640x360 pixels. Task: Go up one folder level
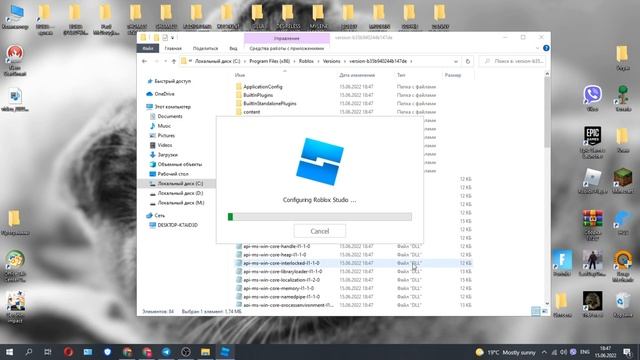pyautogui.click(x=174, y=61)
